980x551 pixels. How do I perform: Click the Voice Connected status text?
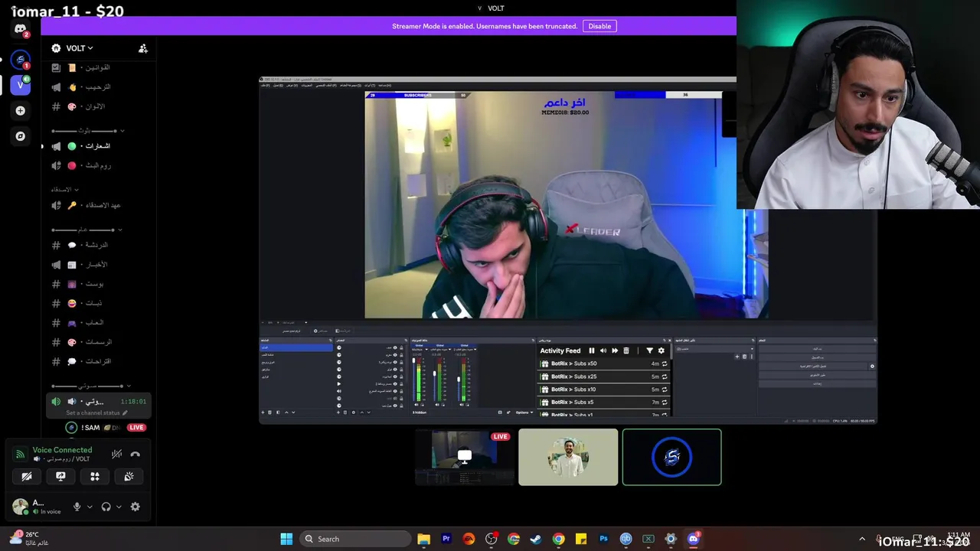[62, 450]
